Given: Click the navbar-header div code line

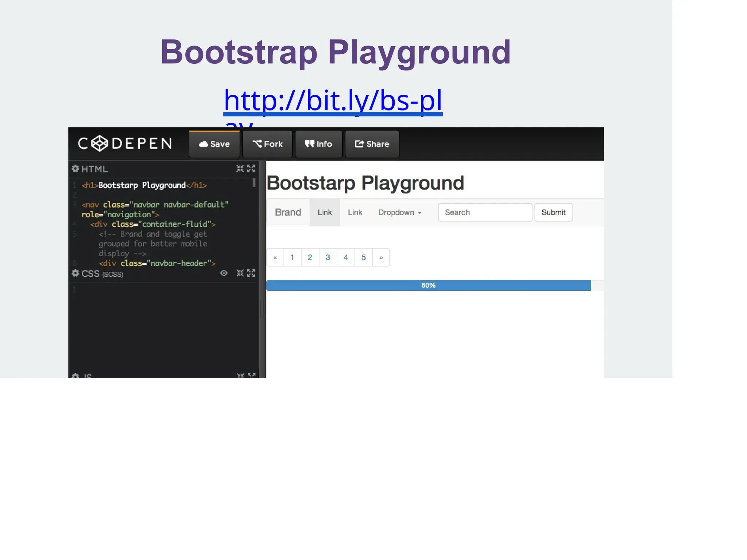Looking at the screenshot, I should (x=157, y=263).
